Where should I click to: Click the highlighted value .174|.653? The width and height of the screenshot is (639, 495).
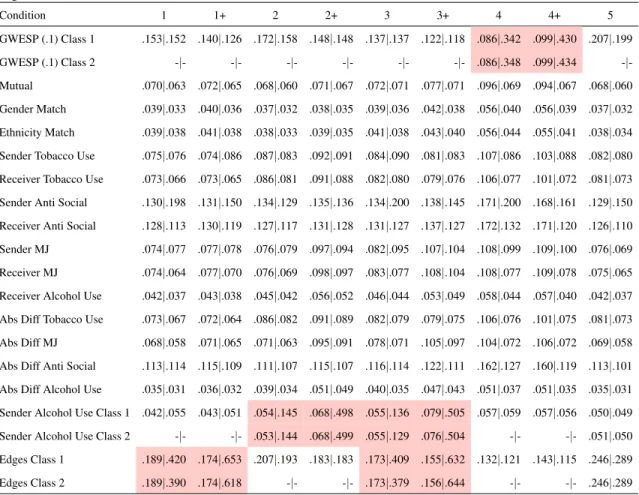(220, 460)
